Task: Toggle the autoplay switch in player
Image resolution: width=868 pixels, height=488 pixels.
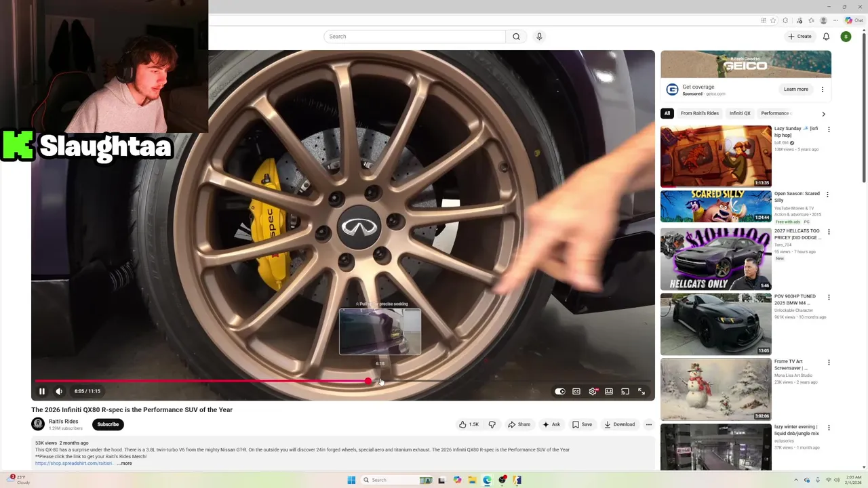Action: point(559,391)
